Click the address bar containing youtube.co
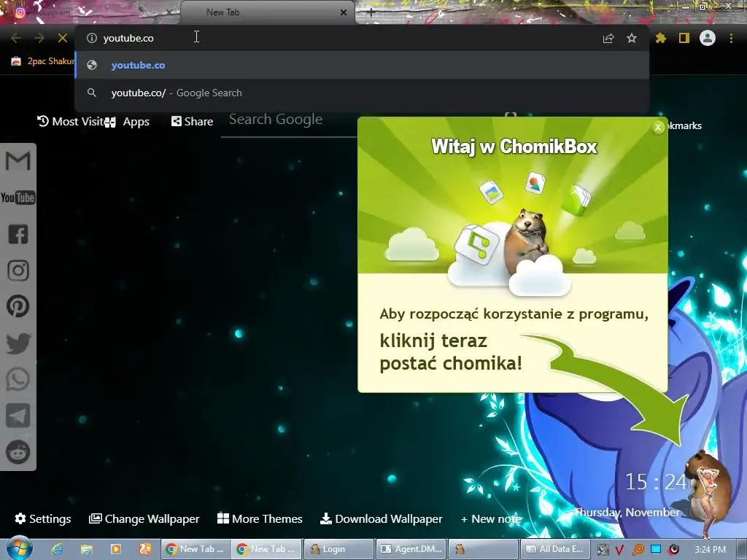 pos(343,38)
